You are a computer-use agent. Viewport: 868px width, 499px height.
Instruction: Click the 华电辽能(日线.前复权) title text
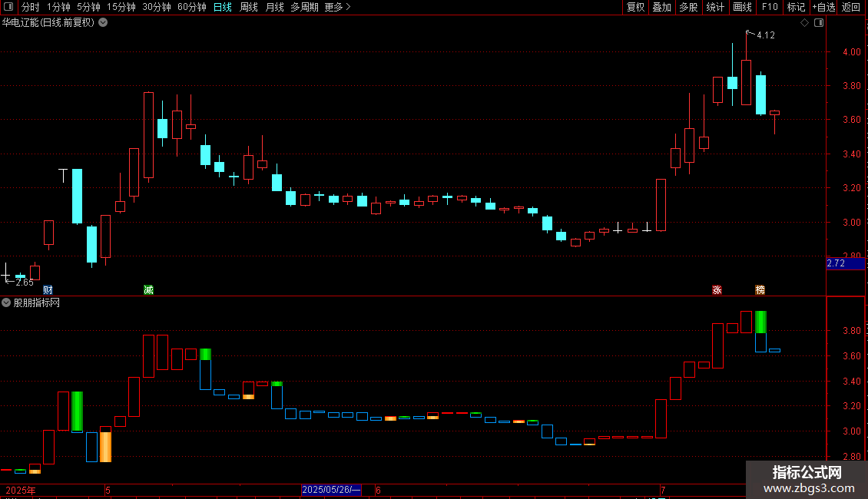[48, 23]
